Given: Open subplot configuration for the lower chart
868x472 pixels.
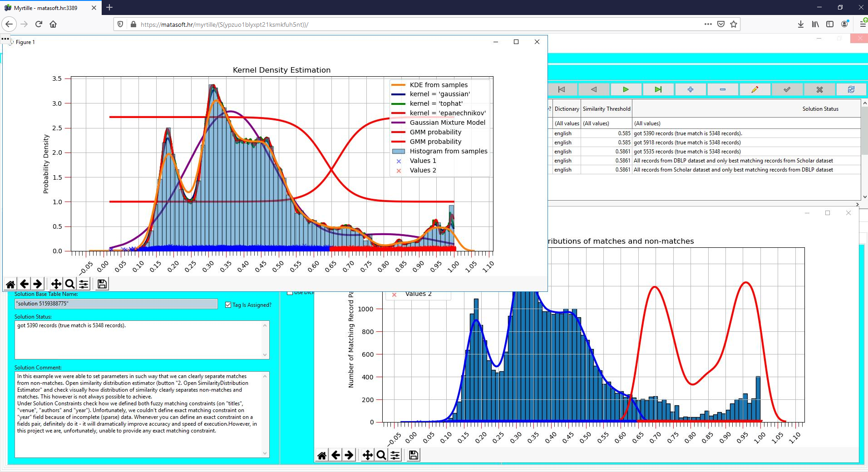Looking at the screenshot, I should coord(395,454).
